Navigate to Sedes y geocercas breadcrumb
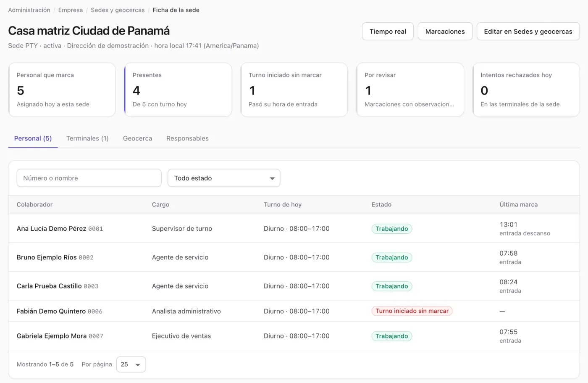The height and width of the screenshot is (383, 588). pos(118,10)
